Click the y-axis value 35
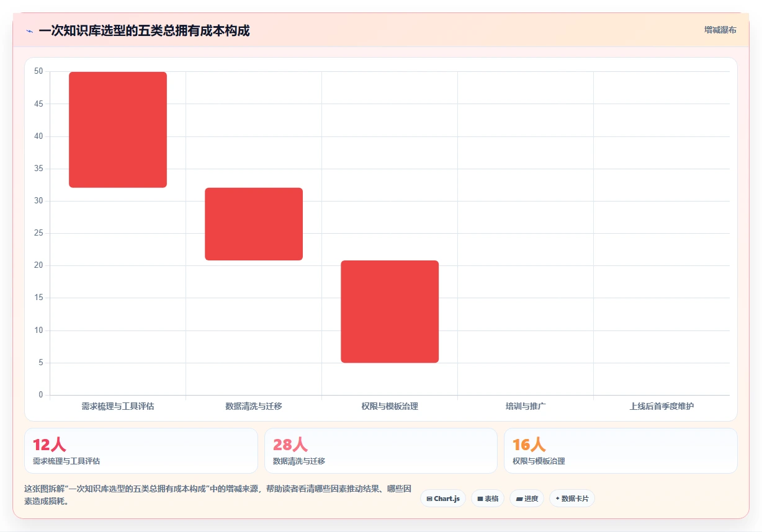The width and height of the screenshot is (762, 532). click(x=38, y=169)
